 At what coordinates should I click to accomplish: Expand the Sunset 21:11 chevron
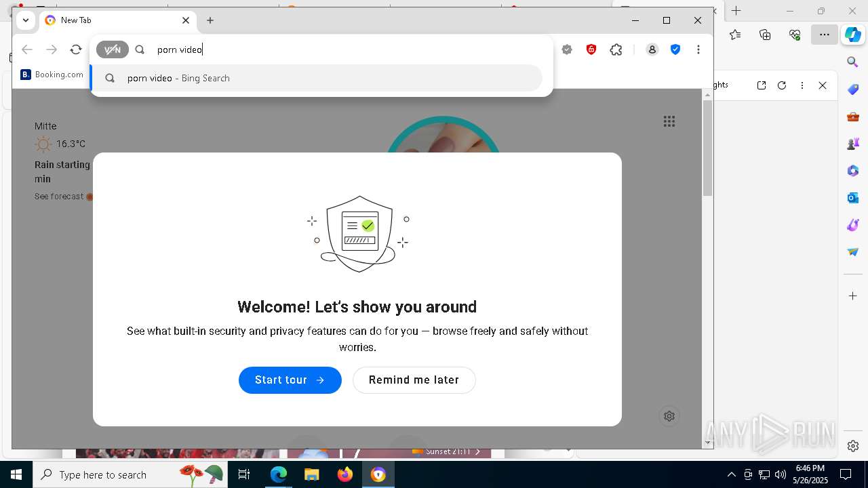tap(477, 451)
